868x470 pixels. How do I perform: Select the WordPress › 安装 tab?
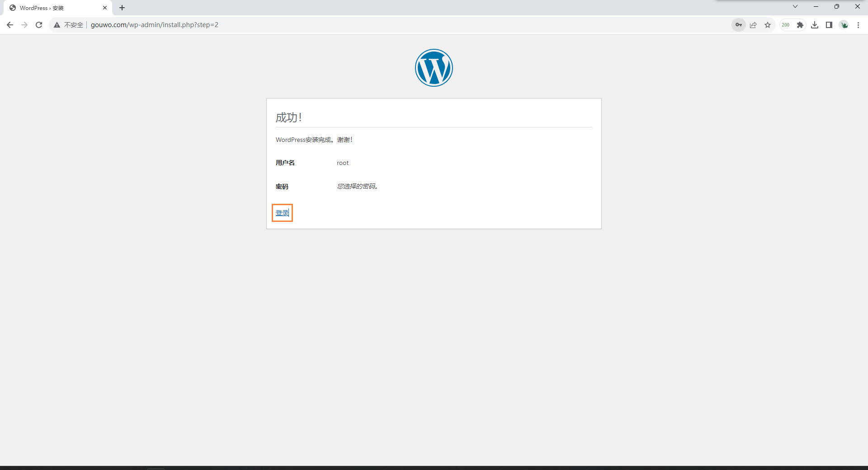[58, 8]
